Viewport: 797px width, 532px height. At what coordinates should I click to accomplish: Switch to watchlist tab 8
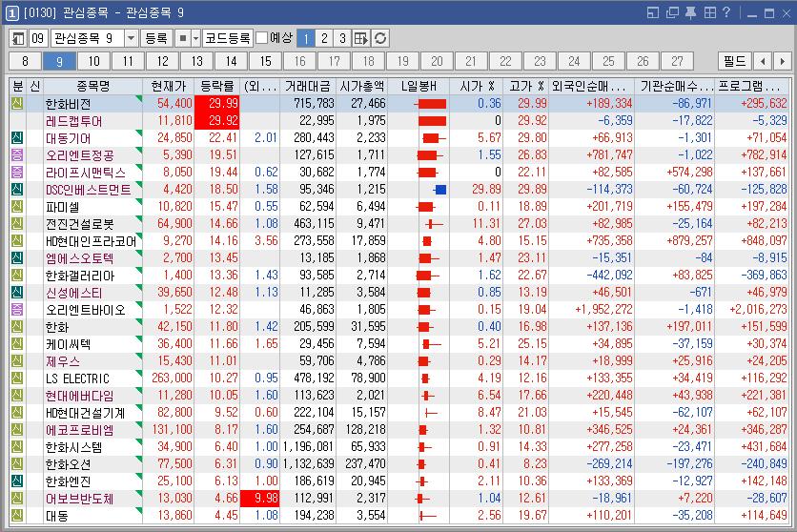26,61
